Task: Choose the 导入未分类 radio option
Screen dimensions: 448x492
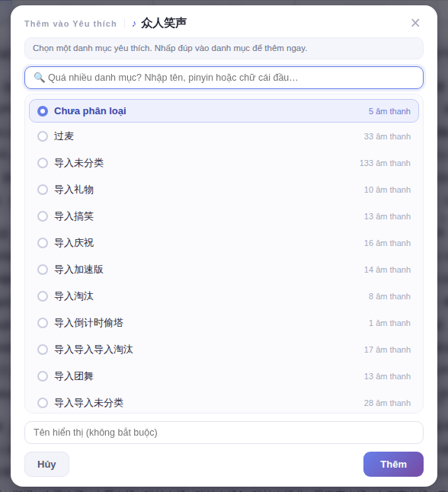Action: [x=43, y=163]
